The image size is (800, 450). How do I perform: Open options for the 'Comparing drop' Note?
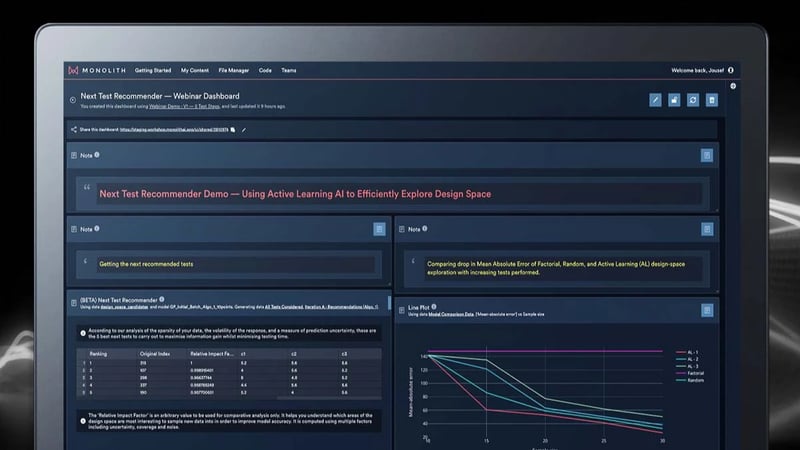click(x=707, y=229)
